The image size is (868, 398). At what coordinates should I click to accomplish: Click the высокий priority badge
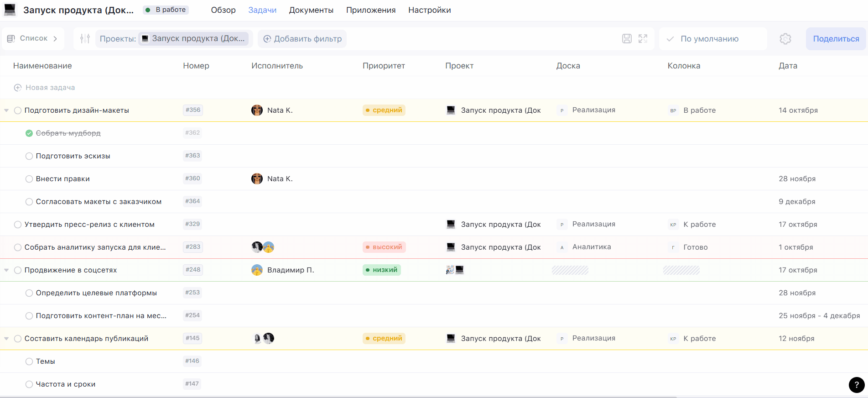[384, 247]
